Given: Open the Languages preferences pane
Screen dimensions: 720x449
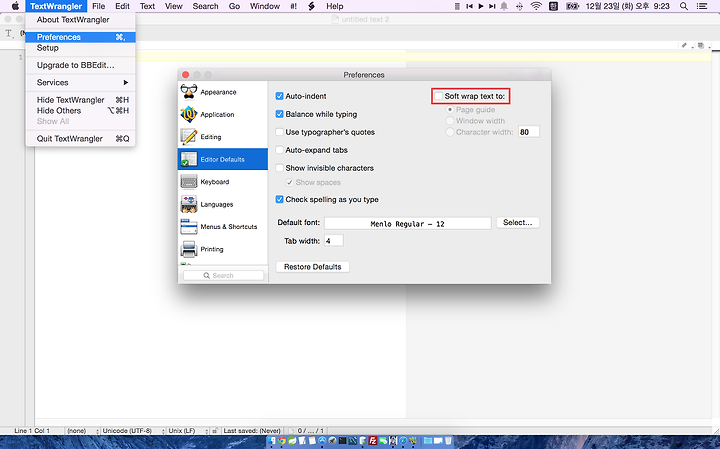Looking at the screenshot, I should coord(222,204).
